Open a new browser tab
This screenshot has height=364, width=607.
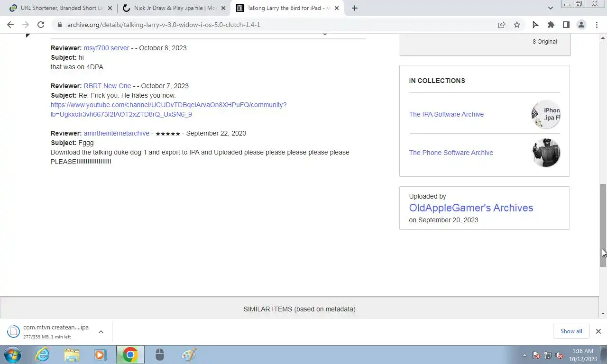[355, 8]
